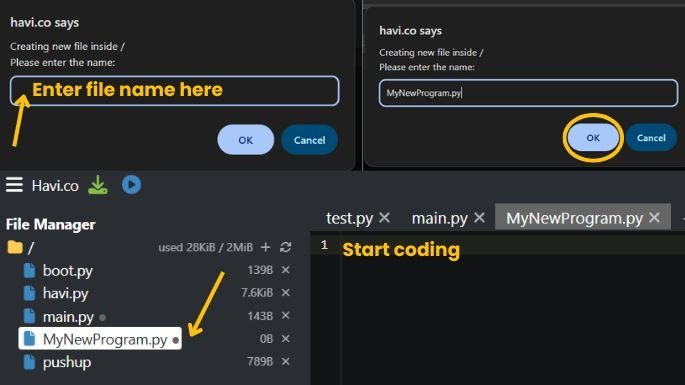Open havi.py in the file manager

66,293
